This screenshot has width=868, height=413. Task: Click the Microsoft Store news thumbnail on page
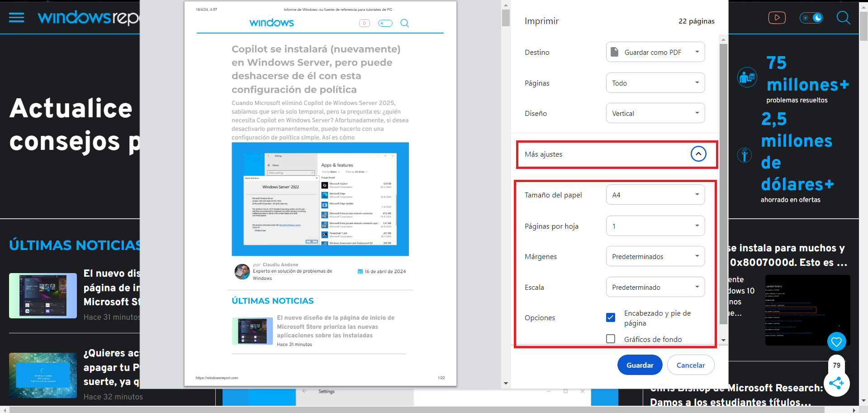click(43, 296)
